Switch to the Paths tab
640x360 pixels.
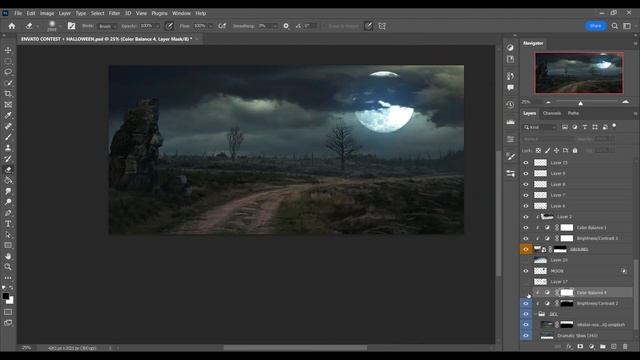click(573, 113)
